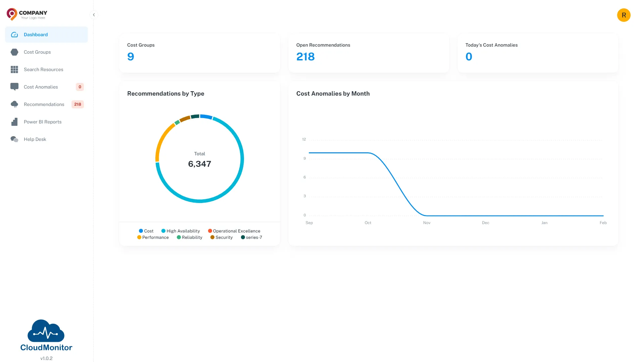
Task: Click the Cost Groups value 9
Action: coord(131,57)
